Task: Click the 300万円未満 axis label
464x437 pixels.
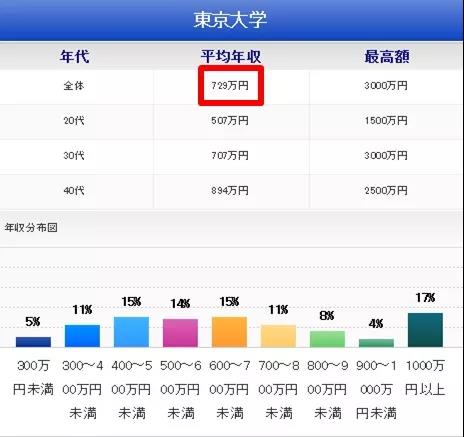Action: [x=33, y=377]
